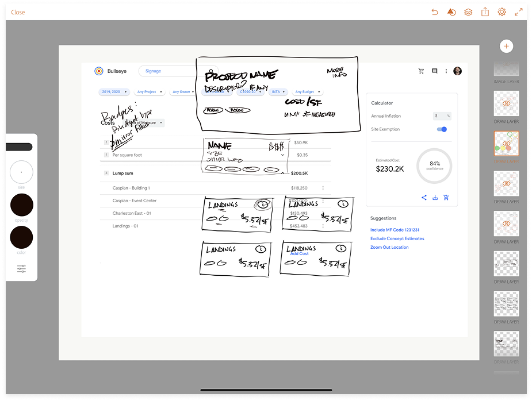Open the settings gear icon
The width and height of the screenshot is (532, 401).
point(502,12)
